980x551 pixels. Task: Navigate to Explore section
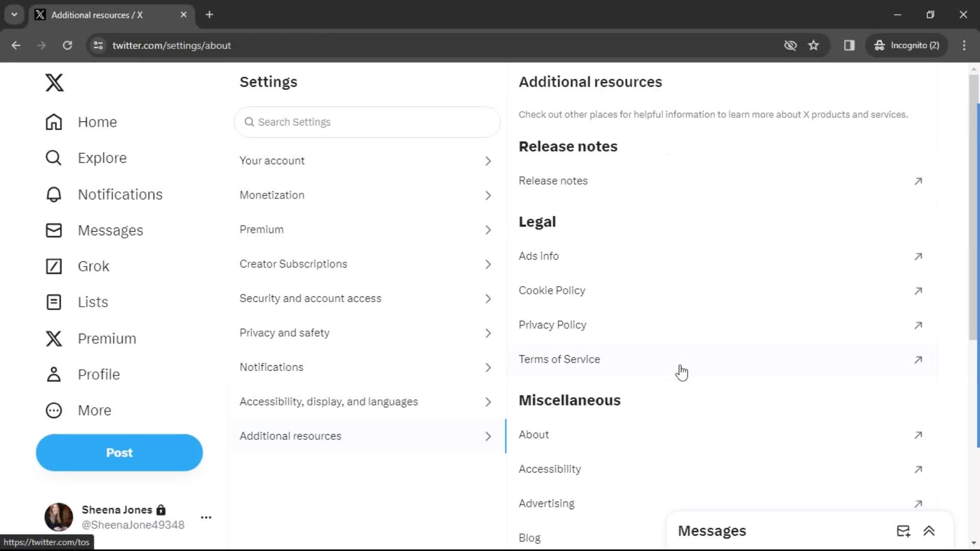pyautogui.click(x=102, y=158)
